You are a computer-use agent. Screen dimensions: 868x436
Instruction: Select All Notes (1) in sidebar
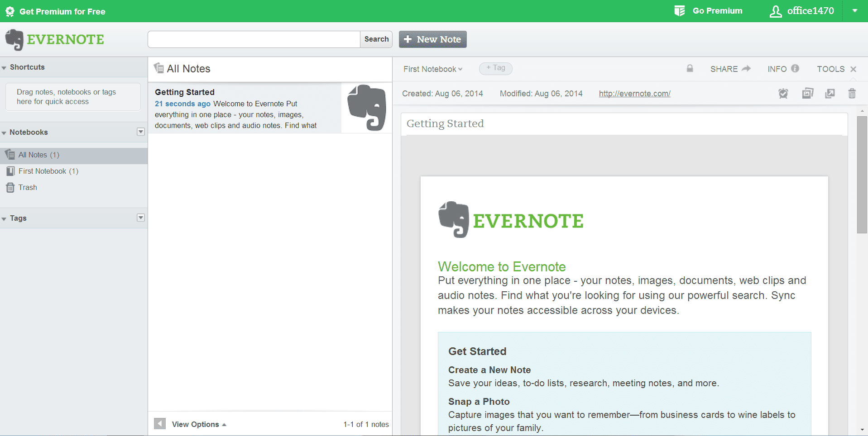74,155
